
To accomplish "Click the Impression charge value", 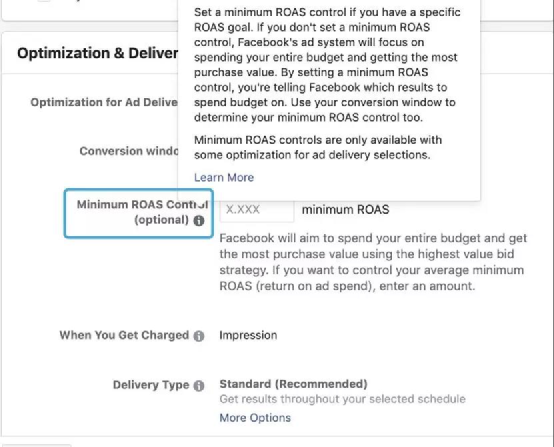I will [x=248, y=335].
